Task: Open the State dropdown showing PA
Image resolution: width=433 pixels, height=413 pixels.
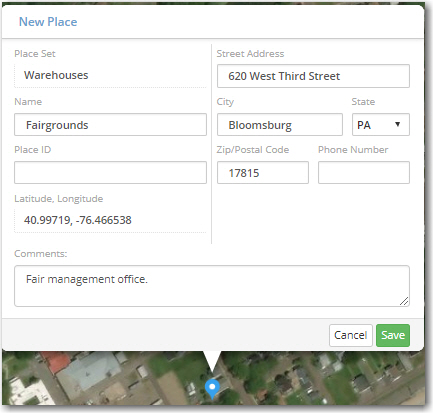Action: click(381, 125)
